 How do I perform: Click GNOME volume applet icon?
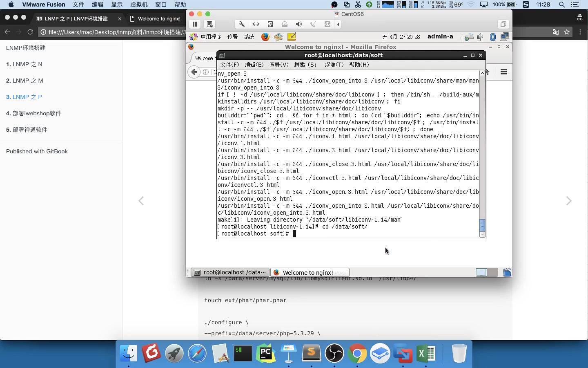click(x=480, y=37)
